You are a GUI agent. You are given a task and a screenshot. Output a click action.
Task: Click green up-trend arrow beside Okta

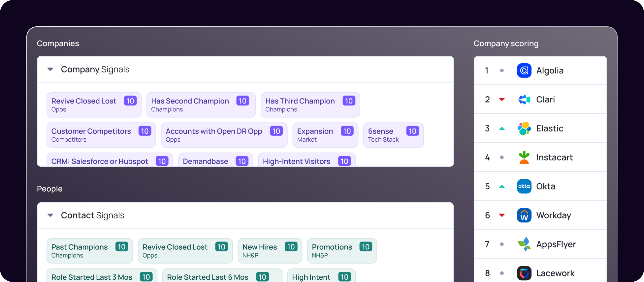502,186
